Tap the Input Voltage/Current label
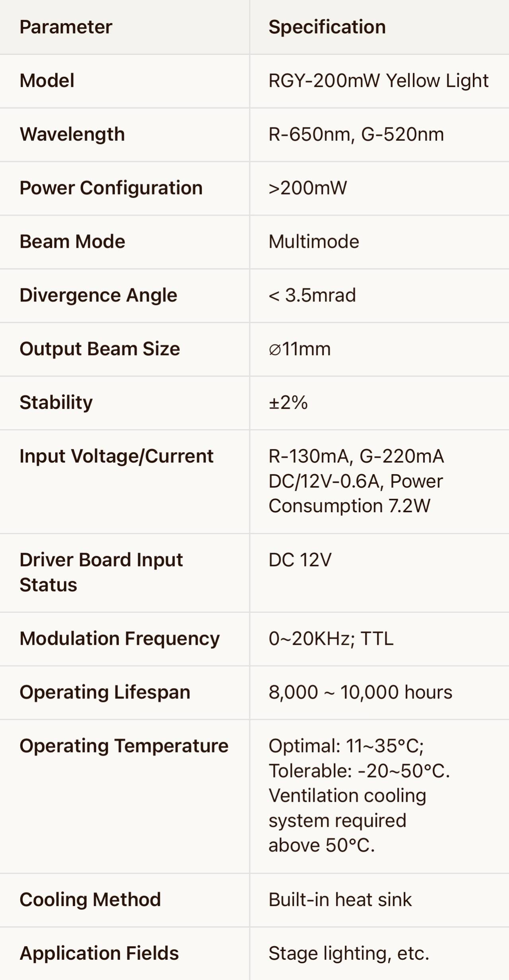This screenshot has width=509, height=980. point(117,456)
